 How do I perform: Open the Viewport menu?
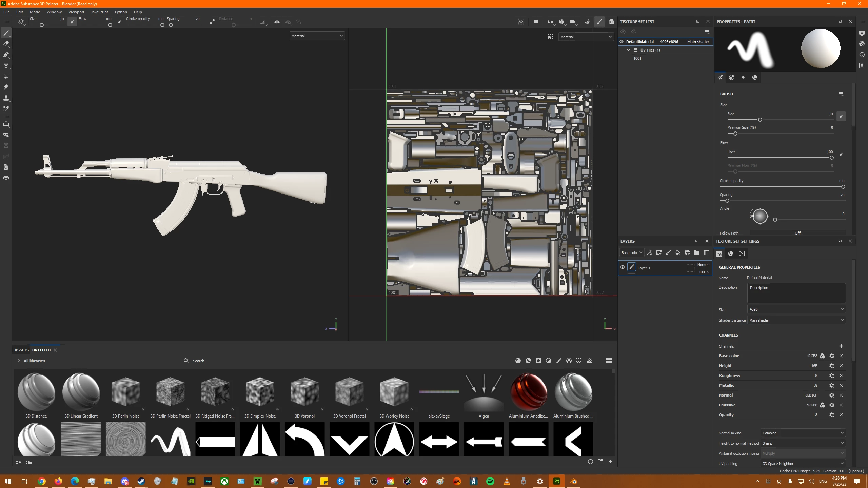point(76,12)
